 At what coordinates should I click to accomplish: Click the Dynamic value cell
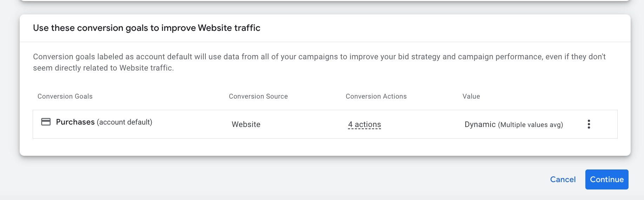(x=514, y=125)
